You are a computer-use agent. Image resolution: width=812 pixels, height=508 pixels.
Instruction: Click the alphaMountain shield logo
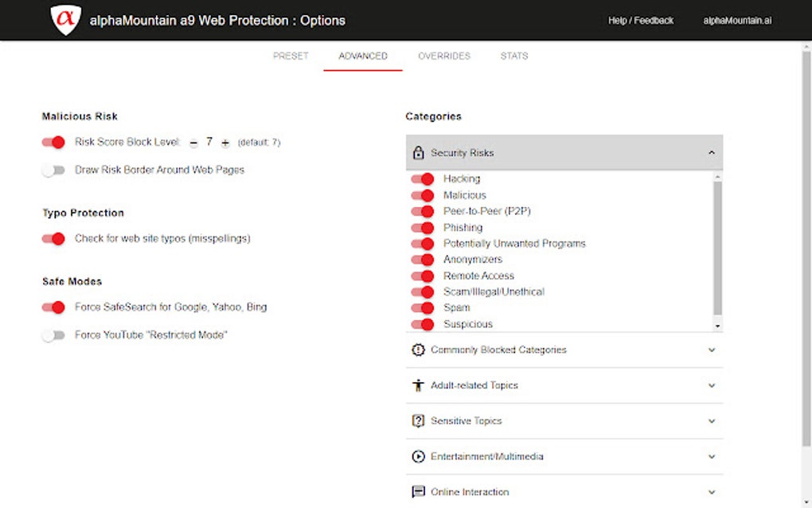pos(66,20)
